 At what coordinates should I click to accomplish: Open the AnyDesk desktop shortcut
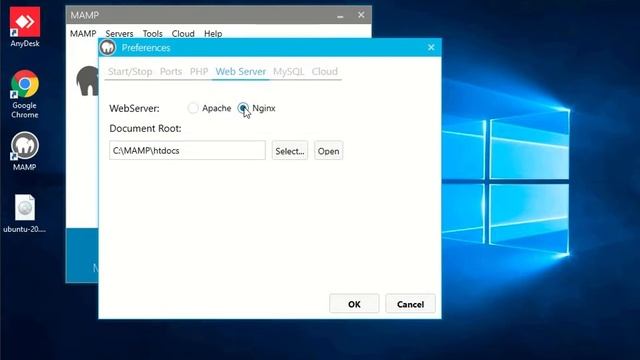[x=25, y=27]
